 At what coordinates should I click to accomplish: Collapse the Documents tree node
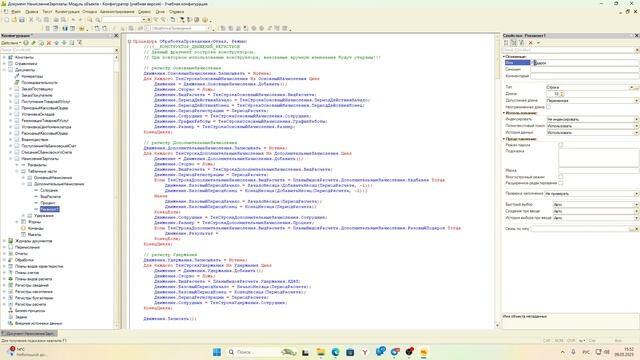pos(4,70)
